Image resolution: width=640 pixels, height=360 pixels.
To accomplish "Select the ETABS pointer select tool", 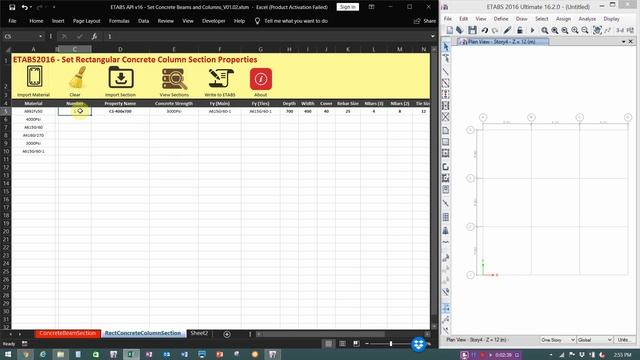I will pos(446,47).
